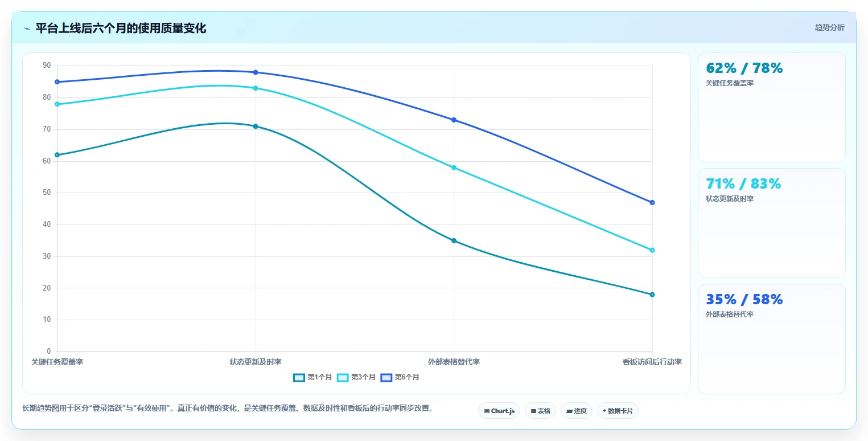Open the 35% / 58% 外部表格替代率 card
This screenshot has height=441, width=868.
click(x=771, y=338)
